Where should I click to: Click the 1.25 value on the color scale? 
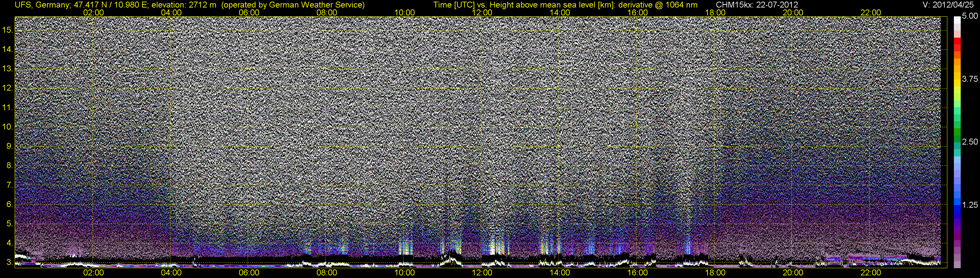point(970,205)
